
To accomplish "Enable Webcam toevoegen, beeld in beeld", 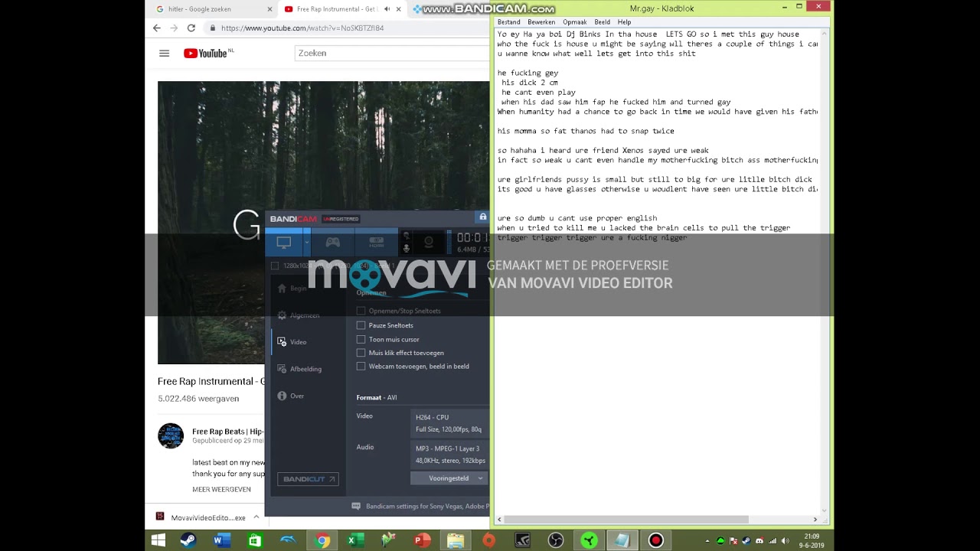I will (361, 367).
